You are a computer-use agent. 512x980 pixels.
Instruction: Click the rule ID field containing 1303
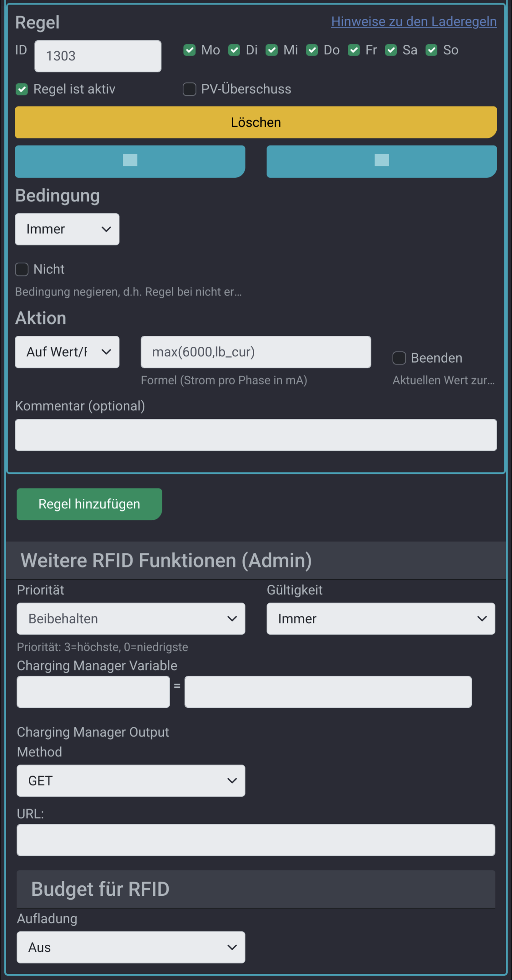pyautogui.click(x=98, y=56)
